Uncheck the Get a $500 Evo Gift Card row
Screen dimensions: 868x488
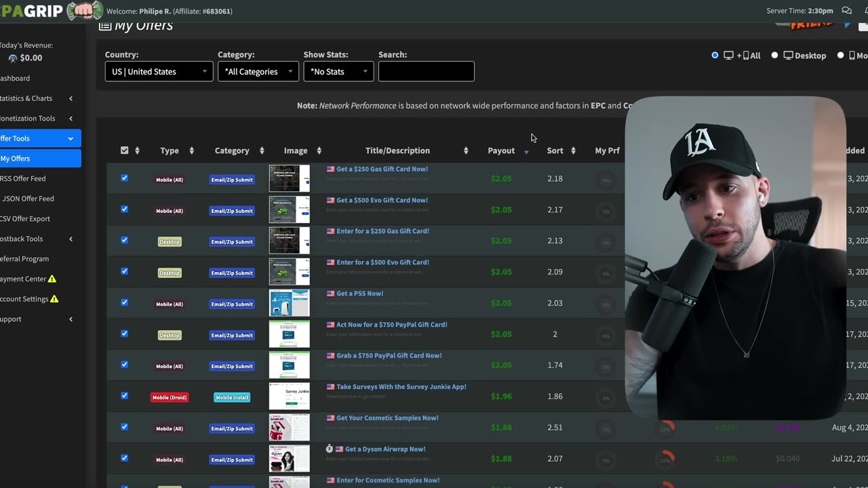pyautogui.click(x=124, y=209)
